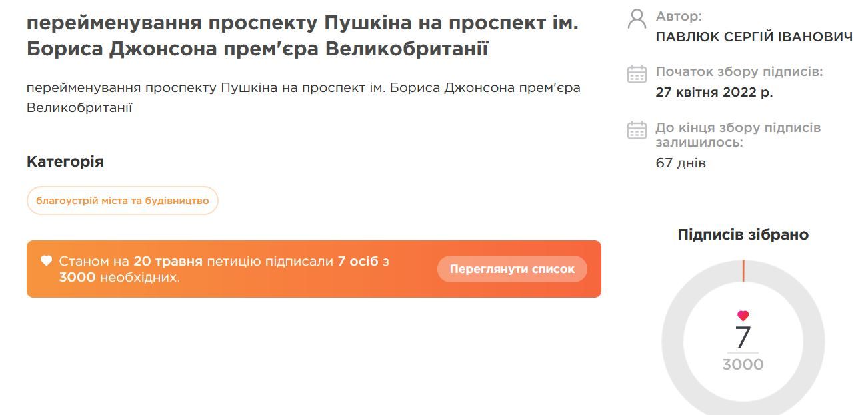868x415 pixels.
Task: Click the "67 днів" remaining time text
Action: 681,163
